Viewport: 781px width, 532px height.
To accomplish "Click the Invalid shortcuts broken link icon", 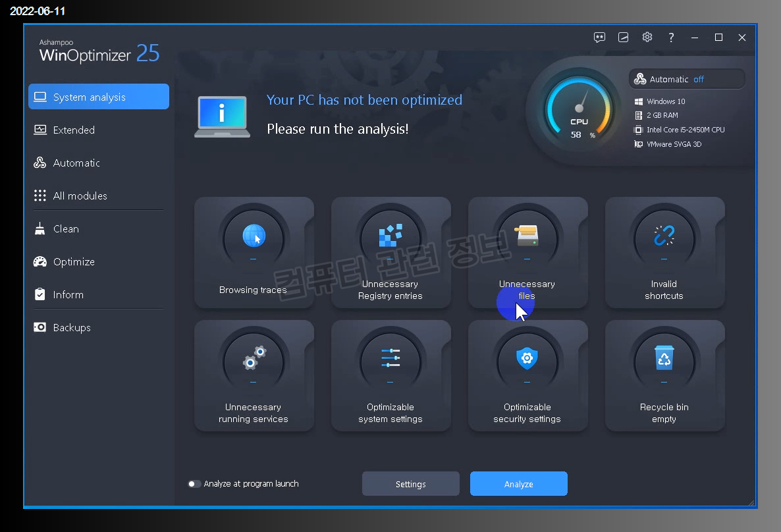I will (664, 236).
